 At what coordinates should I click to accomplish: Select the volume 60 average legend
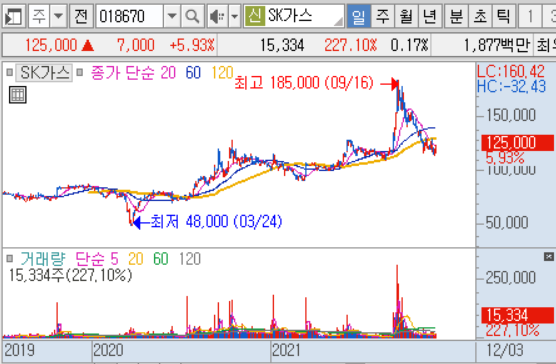pos(161,259)
